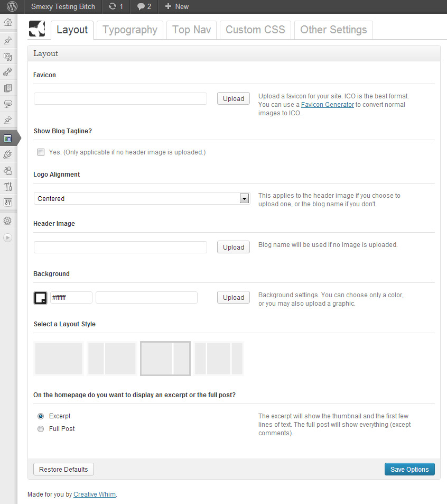Switch to the Custom CSS tab
Image resolution: width=447 pixels, height=504 pixels.
[x=255, y=30]
